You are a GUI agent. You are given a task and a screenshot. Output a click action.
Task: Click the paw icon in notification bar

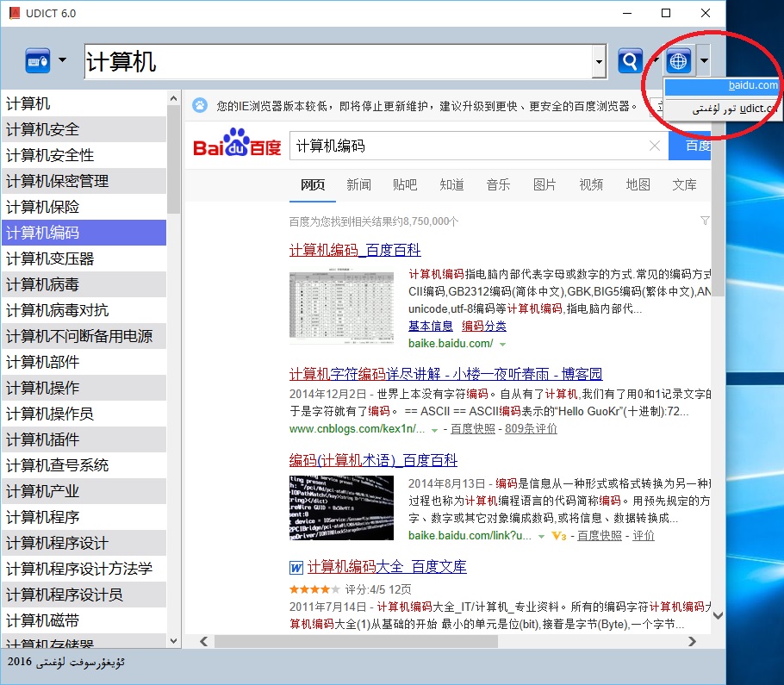click(x=200, y=106)
